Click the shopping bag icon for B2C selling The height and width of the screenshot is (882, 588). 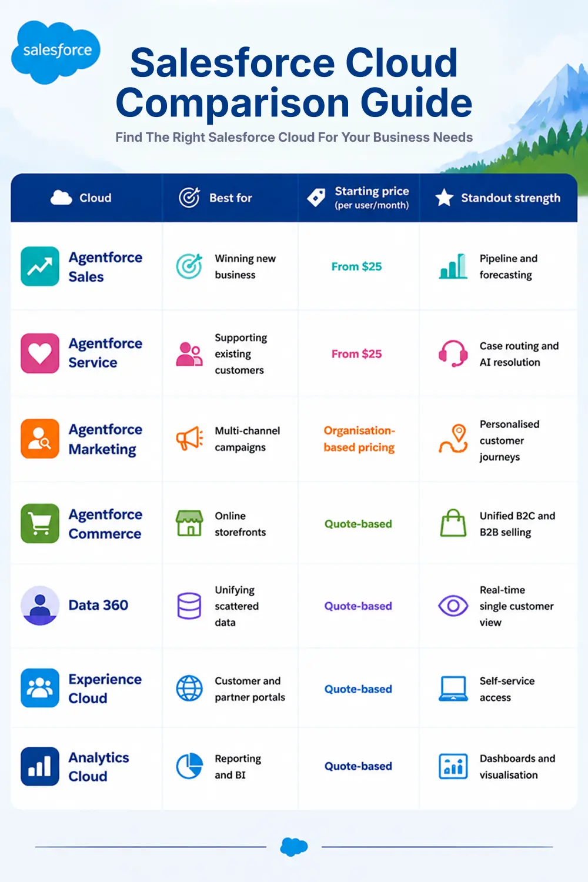tap(453, 523)
